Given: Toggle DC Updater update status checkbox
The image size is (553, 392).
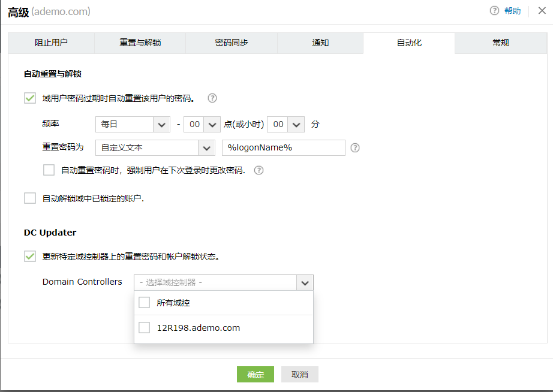Looking at the screenshot, I should click(30, 257).
